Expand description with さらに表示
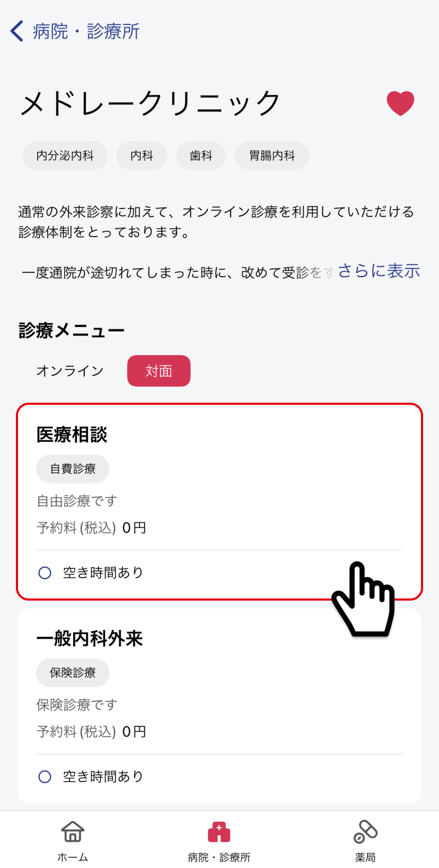 (x=379, y=271)
